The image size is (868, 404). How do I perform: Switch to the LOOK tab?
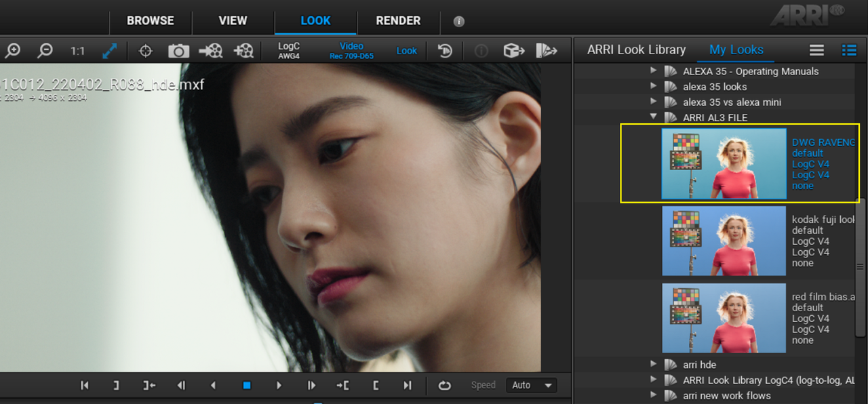(315, 20)
